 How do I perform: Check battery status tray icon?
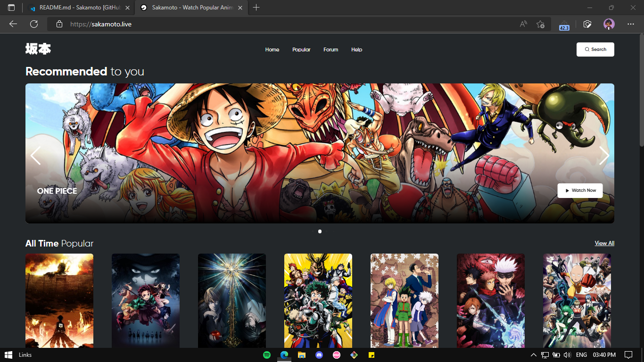[x=556, y=355]
